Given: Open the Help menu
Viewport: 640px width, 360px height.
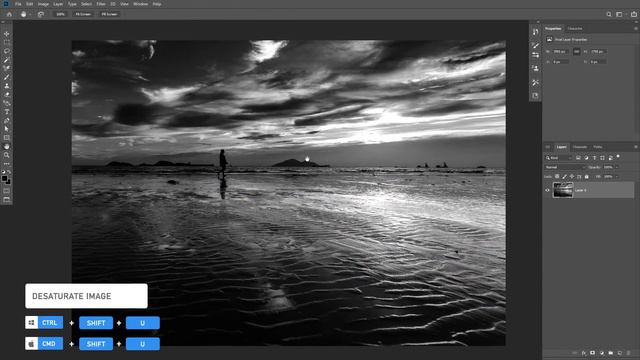Looking at the screenshot, I should (157, 4).
